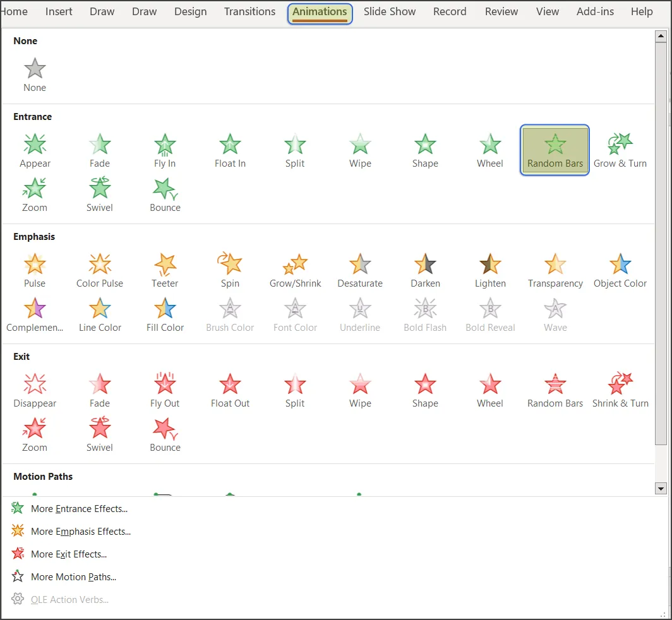This screenshot has width=672, height=620.
Task: Choose the Fly Out exit animation
Action: pos(165,390)
